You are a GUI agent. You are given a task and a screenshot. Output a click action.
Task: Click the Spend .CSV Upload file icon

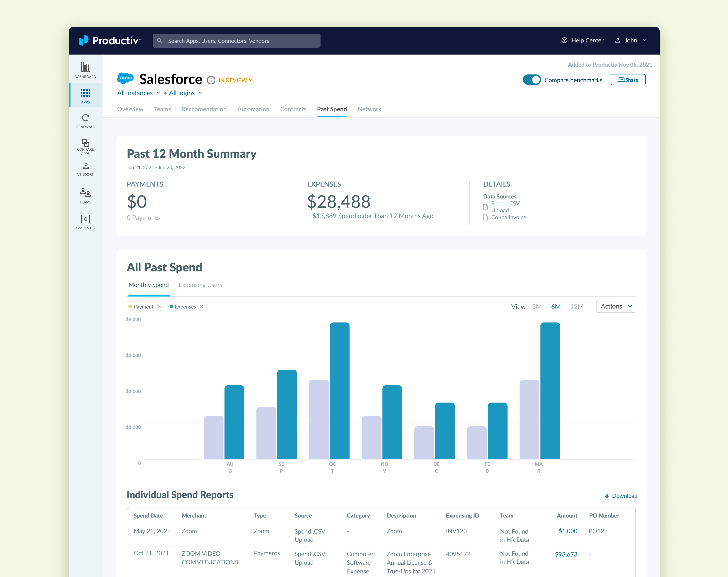pos(485,207)
